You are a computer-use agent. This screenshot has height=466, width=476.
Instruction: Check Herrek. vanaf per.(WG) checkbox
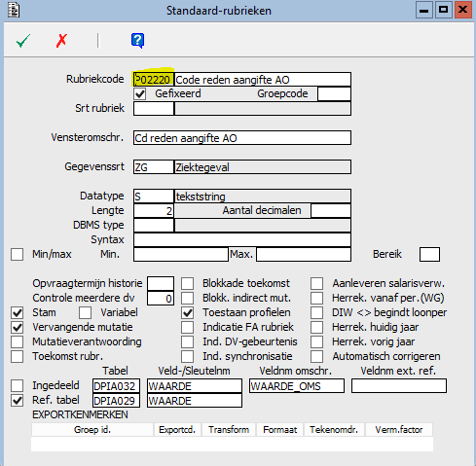click(316, 299)
